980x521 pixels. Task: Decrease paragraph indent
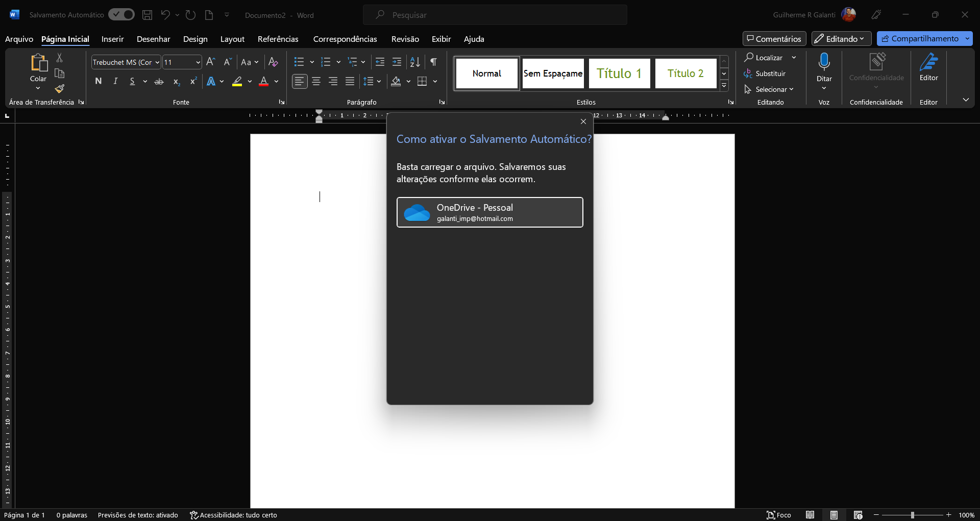(380, 62)
